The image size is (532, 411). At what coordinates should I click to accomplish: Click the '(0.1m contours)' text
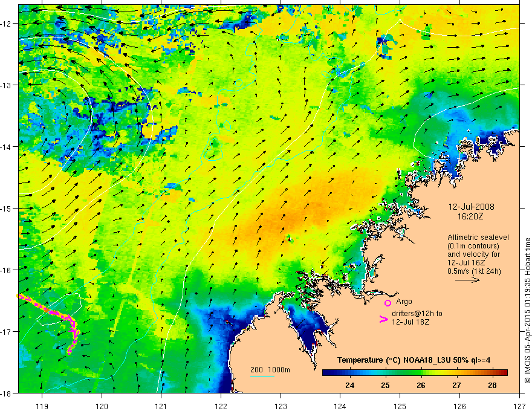473,246
